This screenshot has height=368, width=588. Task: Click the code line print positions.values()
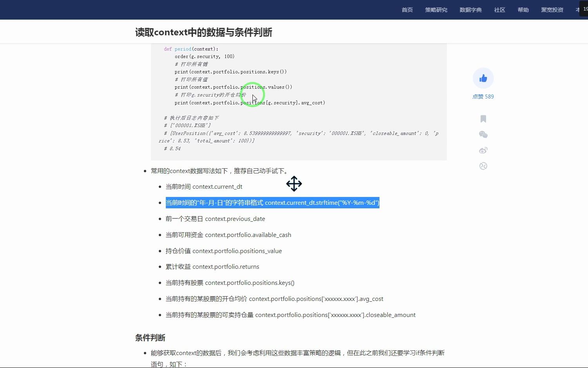click(x=233, y=87)
